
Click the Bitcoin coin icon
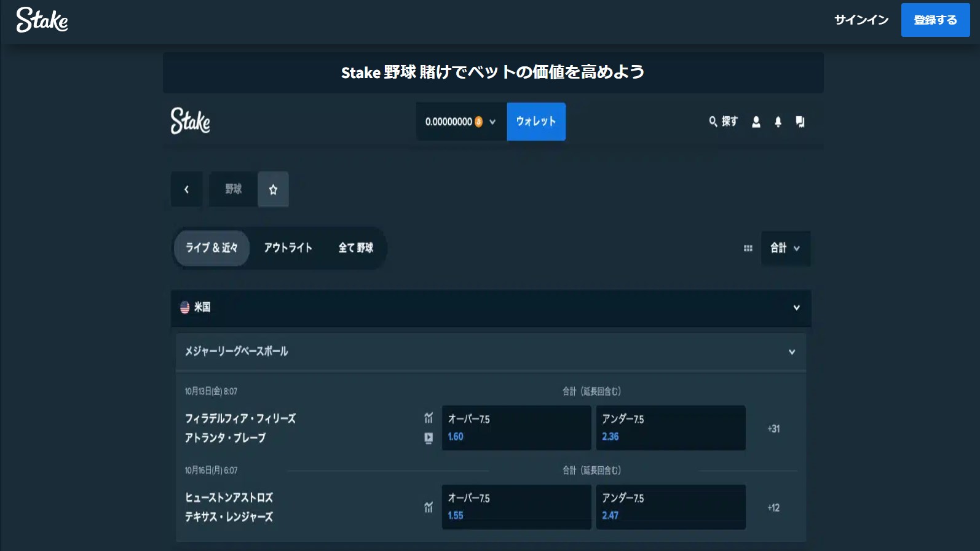point(478,122)
